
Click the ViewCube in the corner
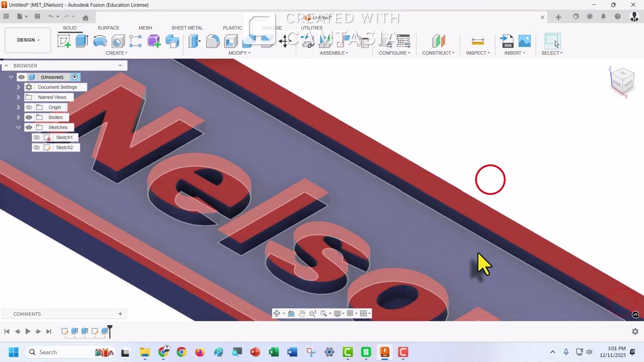(x=621, y=80)
